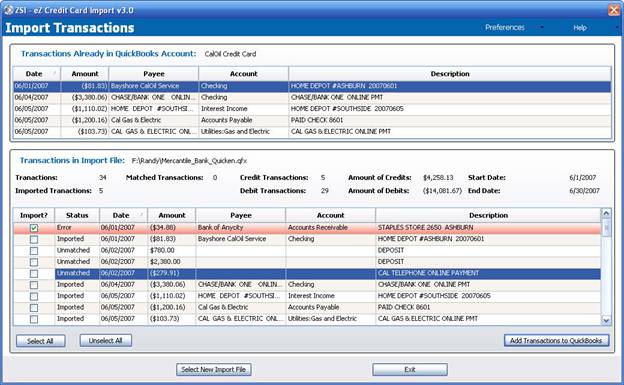Click import list scrollbar up arrow

tap(606, 213)
